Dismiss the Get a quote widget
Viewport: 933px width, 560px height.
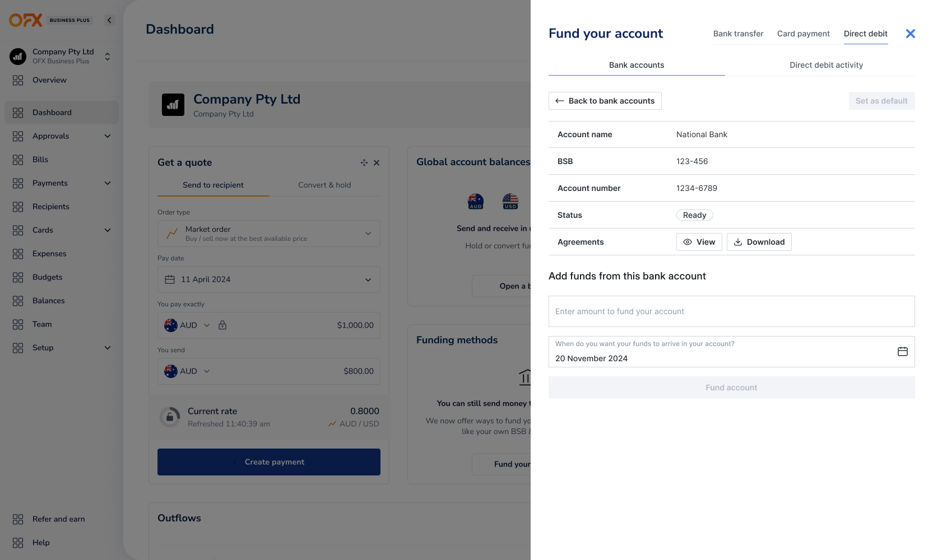point(377,162)
